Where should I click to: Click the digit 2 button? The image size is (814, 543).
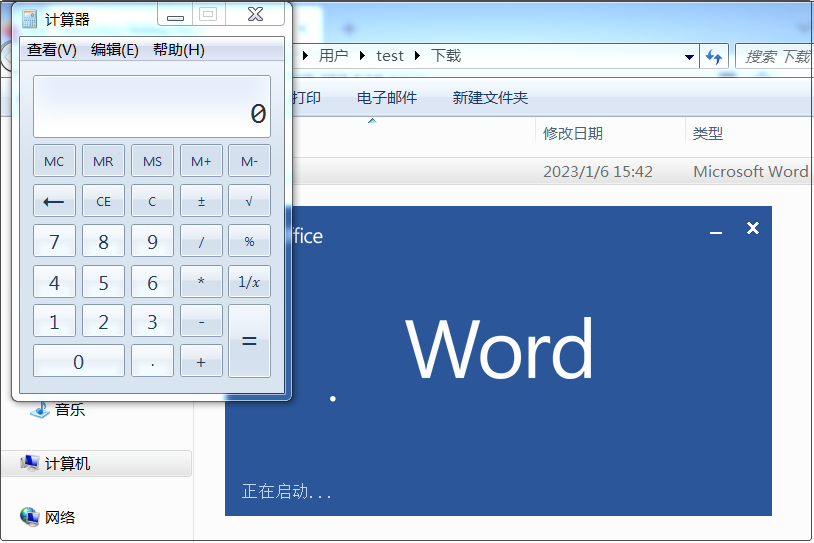coord(103,321)
